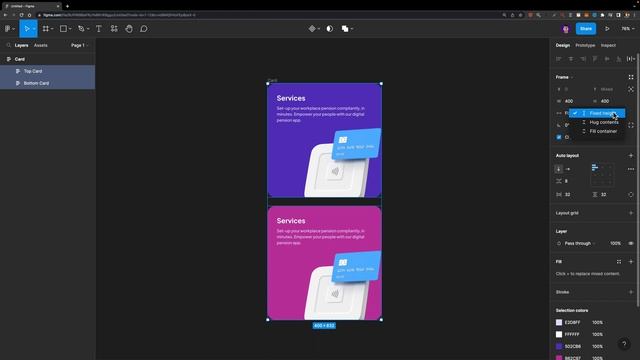Click Align bottom icon
640x360 pixels.
click(x=619, y=59)
